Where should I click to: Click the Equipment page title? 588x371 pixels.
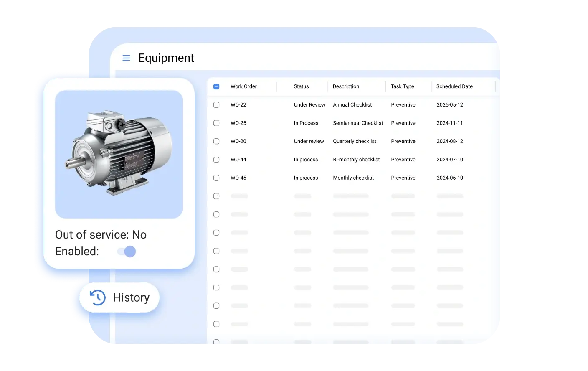click(x=166, y=58)
